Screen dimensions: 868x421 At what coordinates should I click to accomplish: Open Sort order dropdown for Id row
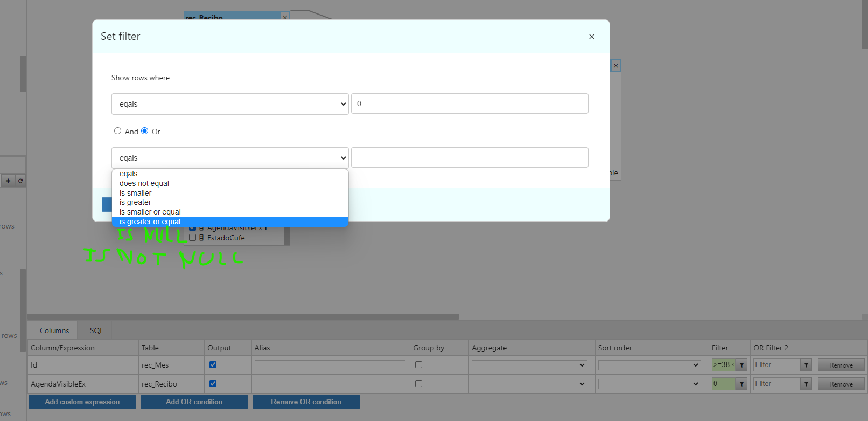tap(649, 365)
